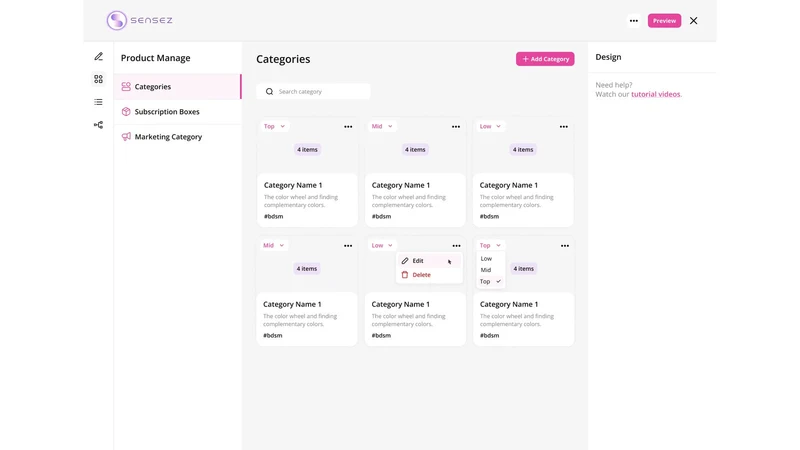The height and width of the screenshot is (450, 800).
Task: Click the Subscription Boxes cube icon
Action: [x=126, y=112]
